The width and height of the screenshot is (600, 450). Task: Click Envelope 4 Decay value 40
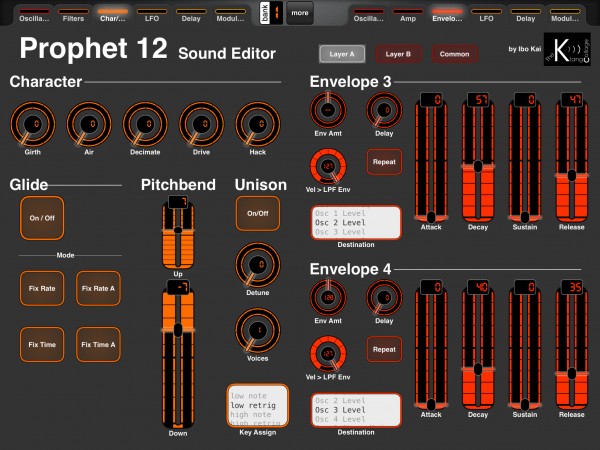[478, 287]
